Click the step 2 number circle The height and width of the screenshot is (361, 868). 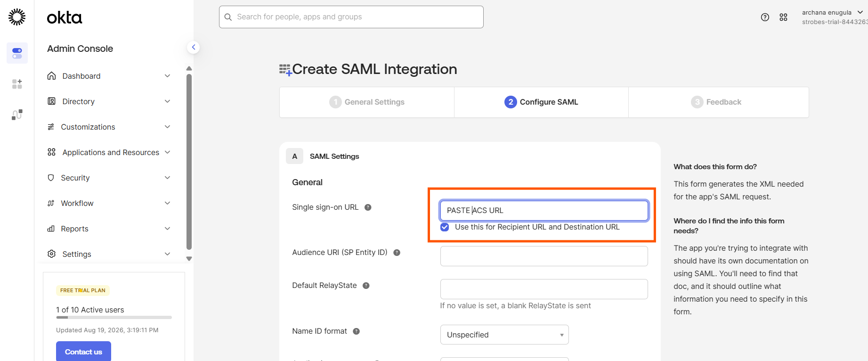click(x=511, y=102)
